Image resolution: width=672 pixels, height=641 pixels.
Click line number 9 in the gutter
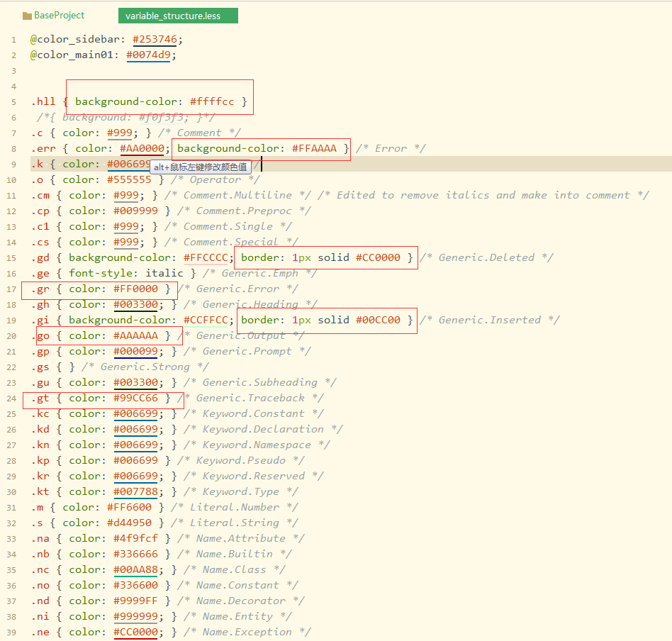(x=13, y=165)
